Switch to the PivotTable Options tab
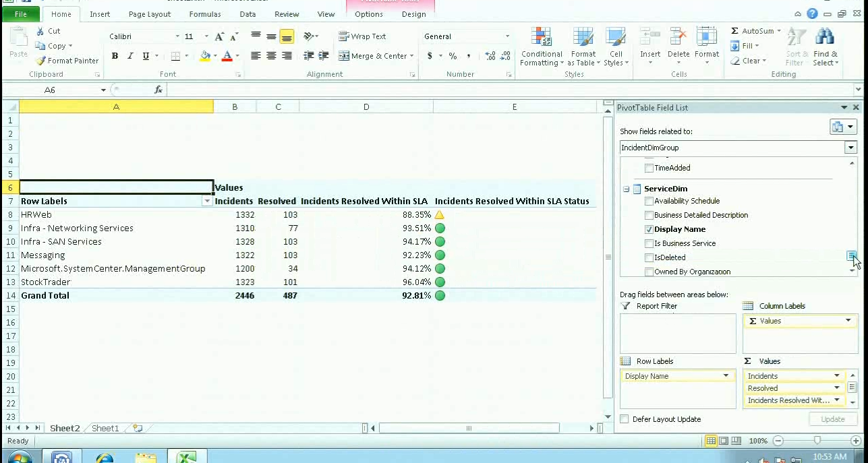 click(x=368, y=14)
